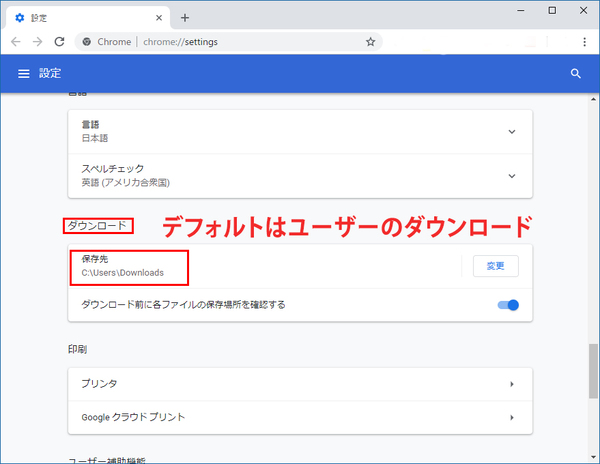600x464 pixels.
Task: Click the forward navigation arrow
Action: coord(37,42)
